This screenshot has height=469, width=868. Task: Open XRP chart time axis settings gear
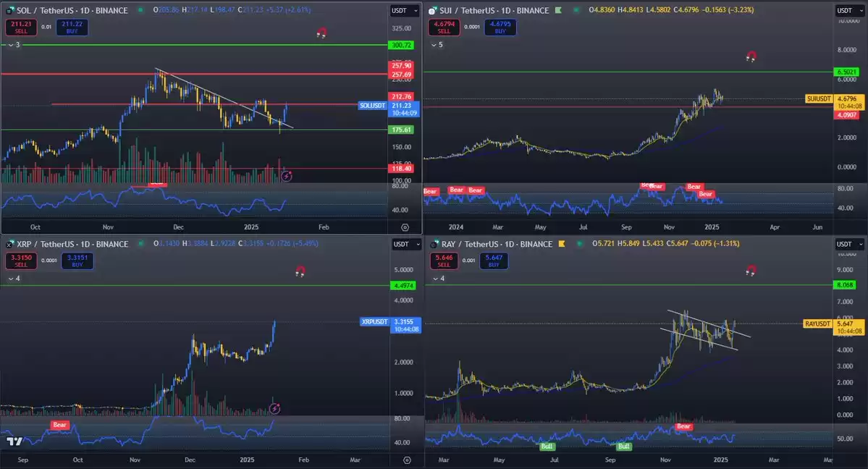[407, 460]
